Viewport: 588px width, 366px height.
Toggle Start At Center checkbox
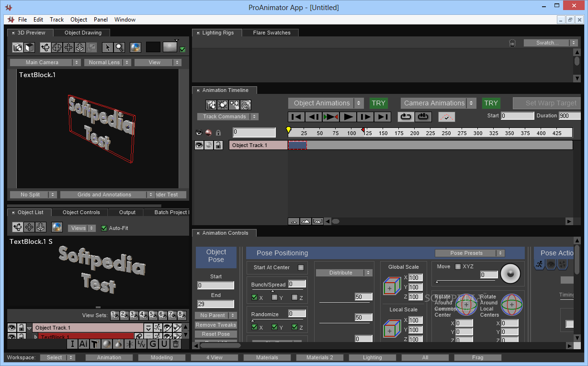point(301,267)
